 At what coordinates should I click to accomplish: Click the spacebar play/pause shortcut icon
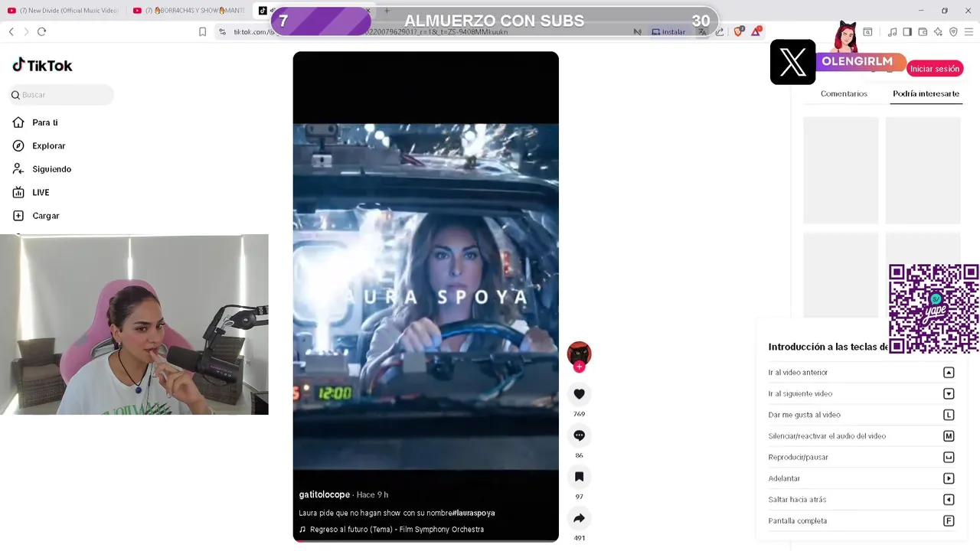click(949, 457)
